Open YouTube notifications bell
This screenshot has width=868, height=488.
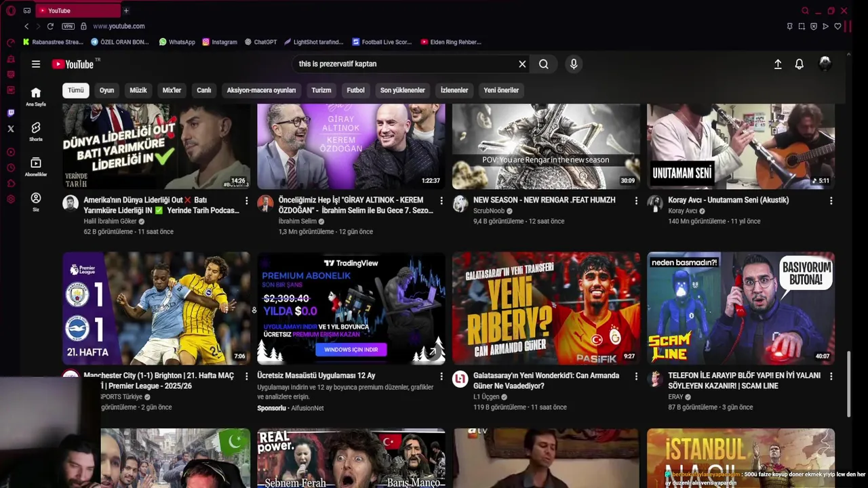point(800,64)
